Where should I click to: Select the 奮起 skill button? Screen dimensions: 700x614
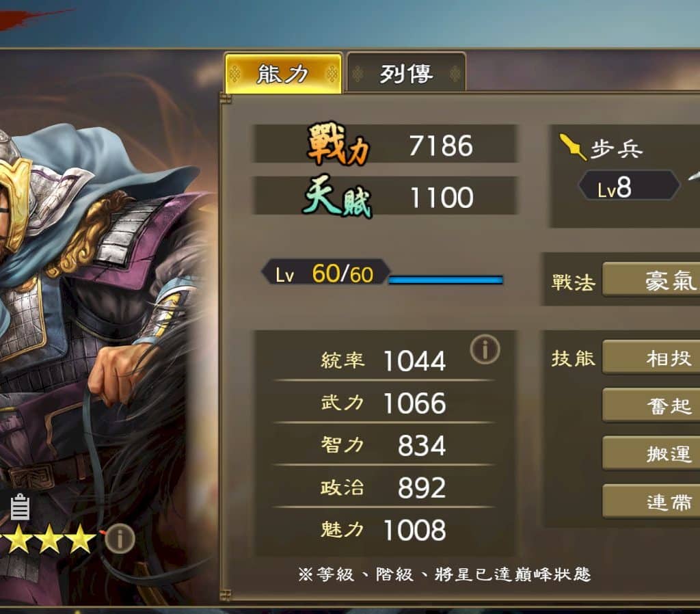tap(651, 405)
